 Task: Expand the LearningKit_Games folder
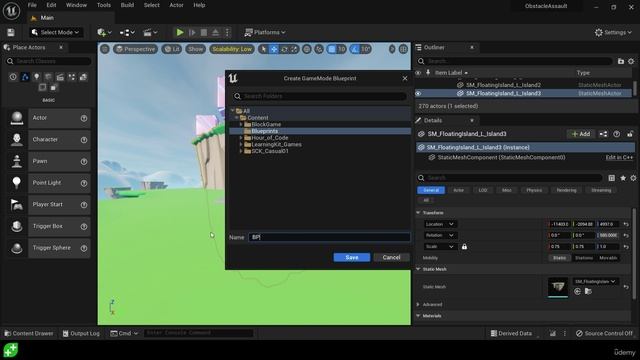(x=241, y=144)
